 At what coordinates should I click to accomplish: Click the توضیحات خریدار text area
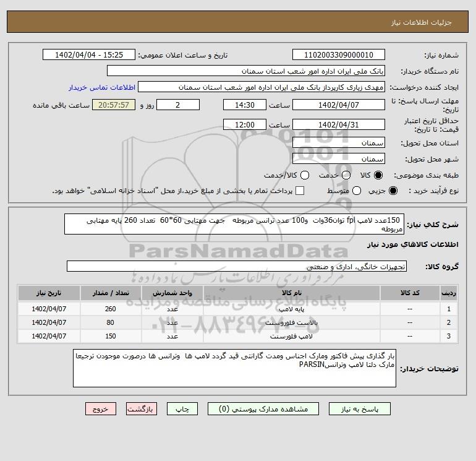[x=234, y=368]
